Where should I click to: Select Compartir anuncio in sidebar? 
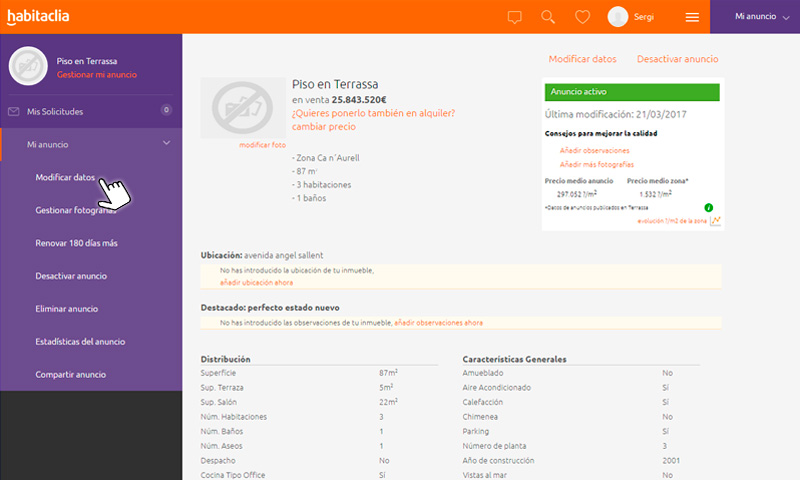[x=70, y=375]
